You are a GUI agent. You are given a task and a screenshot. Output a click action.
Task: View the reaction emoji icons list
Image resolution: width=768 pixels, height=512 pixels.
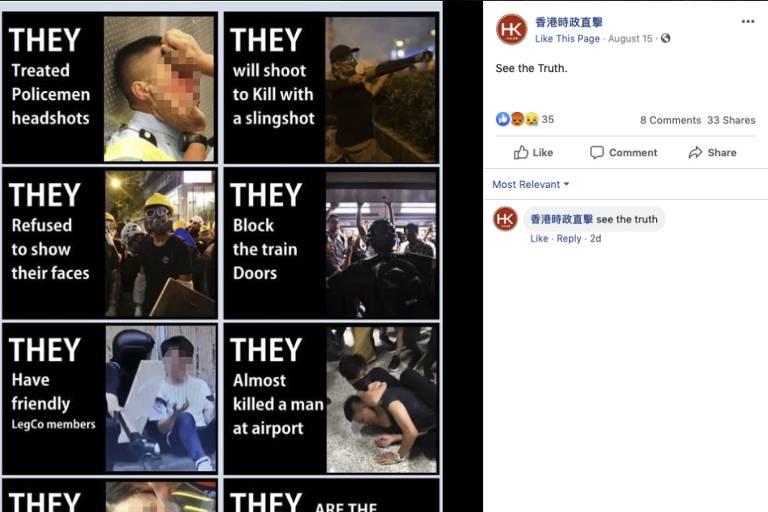(517, 119)
